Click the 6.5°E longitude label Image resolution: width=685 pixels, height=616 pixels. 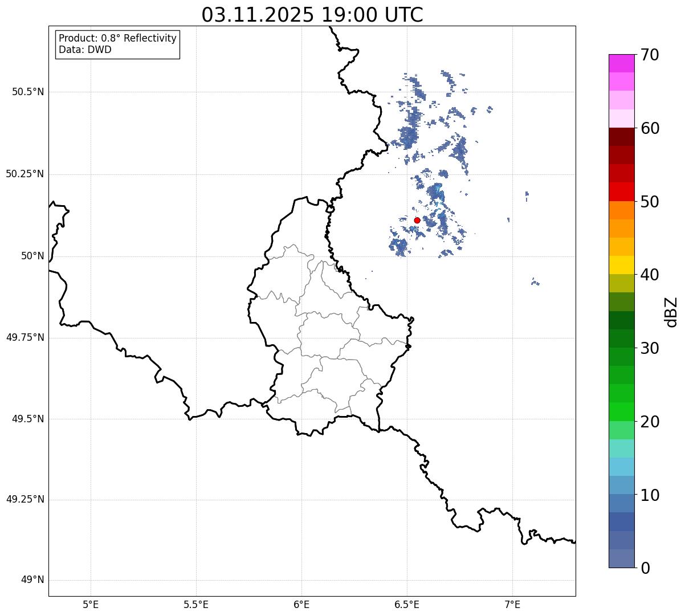pyautogui.click(x=407, y=604)
